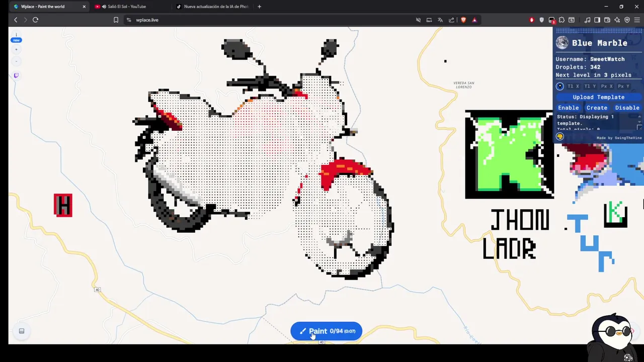Close the Wplace browser tab

(x=84, y=7)
